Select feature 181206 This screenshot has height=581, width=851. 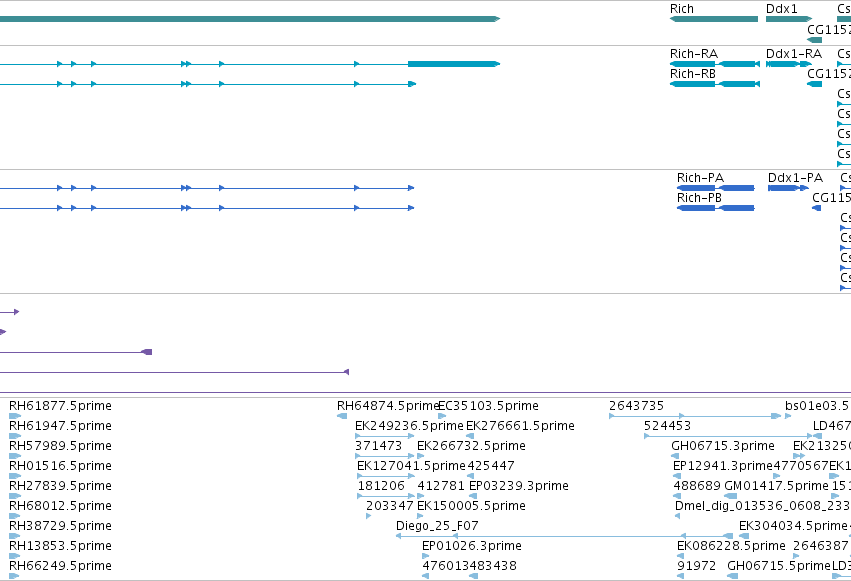pyautogui.click(x=381, y=486)
